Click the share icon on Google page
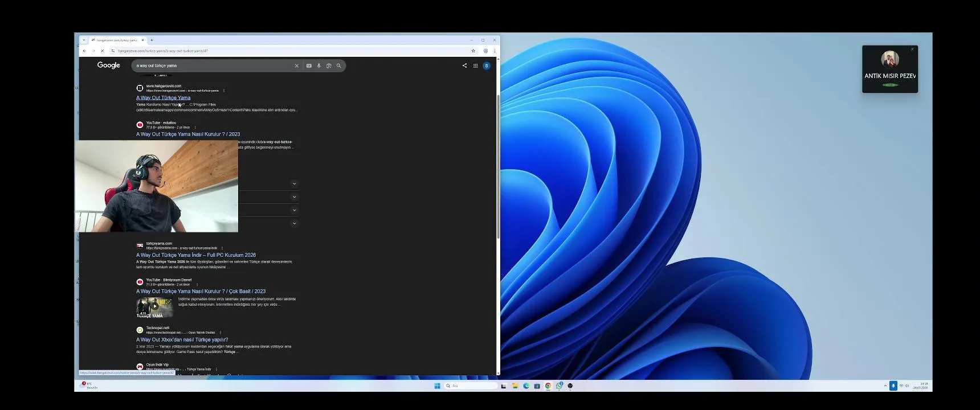 tap(464, 65)
